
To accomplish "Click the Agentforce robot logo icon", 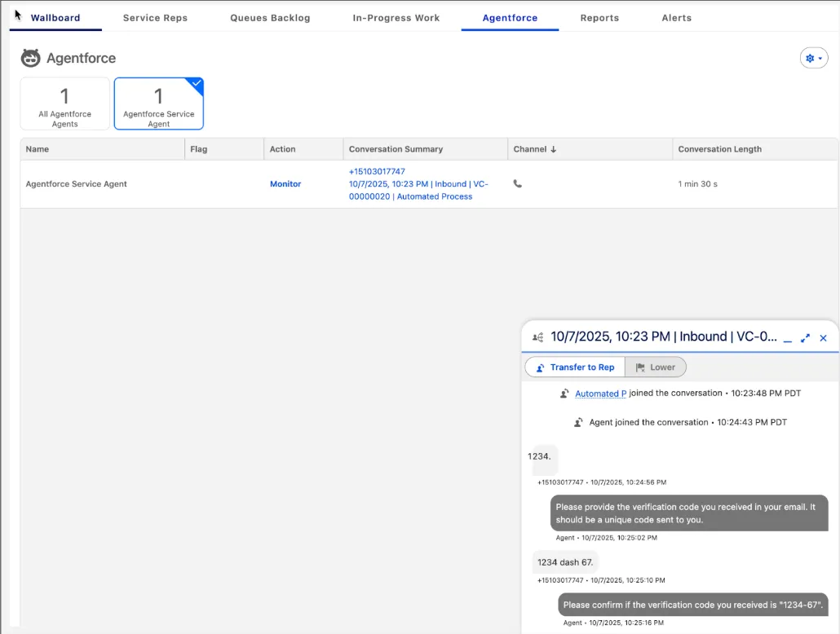I will click(30, 58).
